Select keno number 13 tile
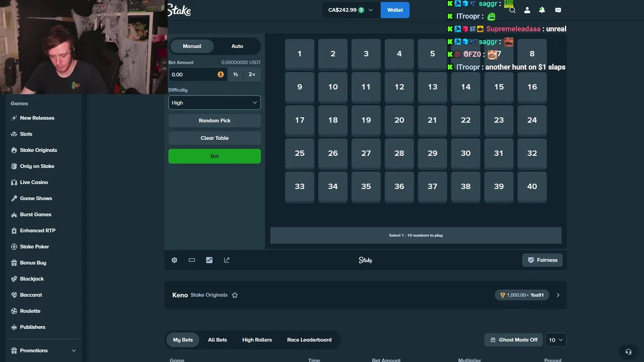644x362 pixels. (x=433, y=87)
